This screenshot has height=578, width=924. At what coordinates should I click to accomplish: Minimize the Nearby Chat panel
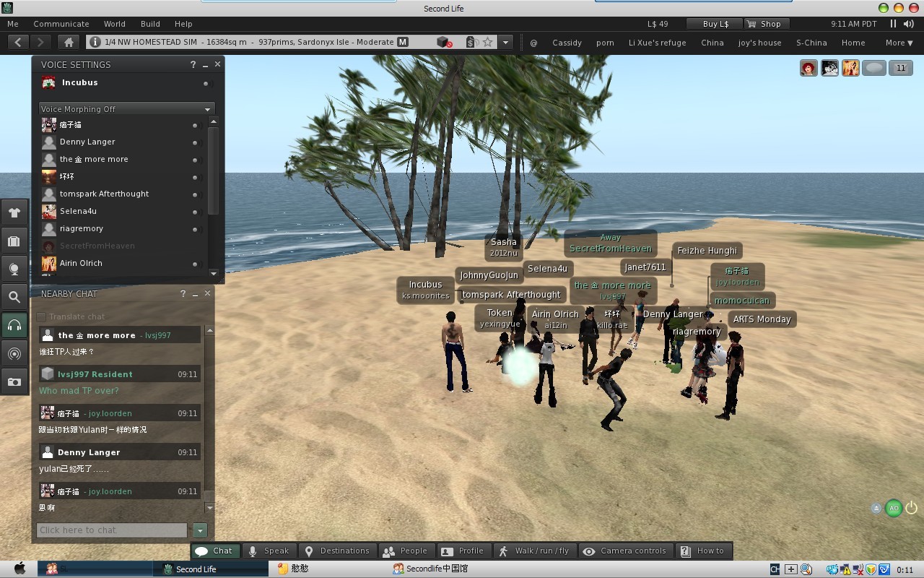(x=196, y=293)
